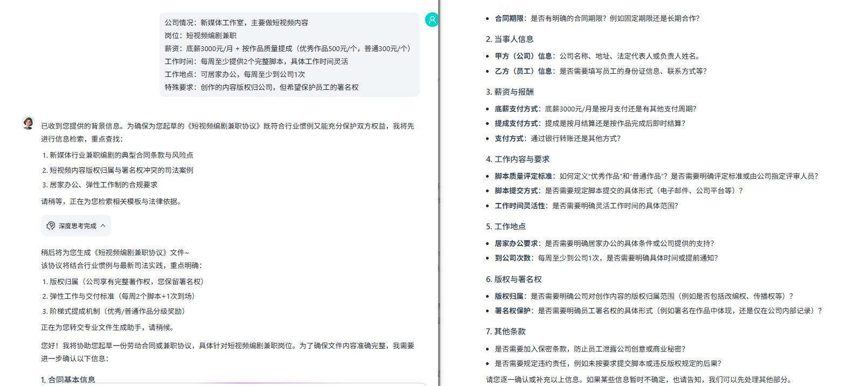This screenshot has height=386, width=868.
Task: Click the heading 7. 其他条款
Action: pyautogui.click(x=505, y=331)
